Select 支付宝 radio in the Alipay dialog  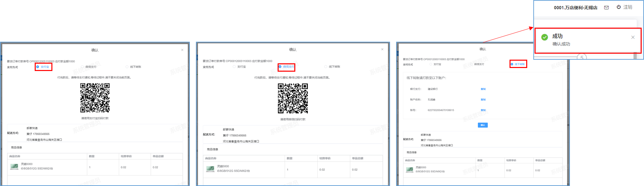[38, 67]
